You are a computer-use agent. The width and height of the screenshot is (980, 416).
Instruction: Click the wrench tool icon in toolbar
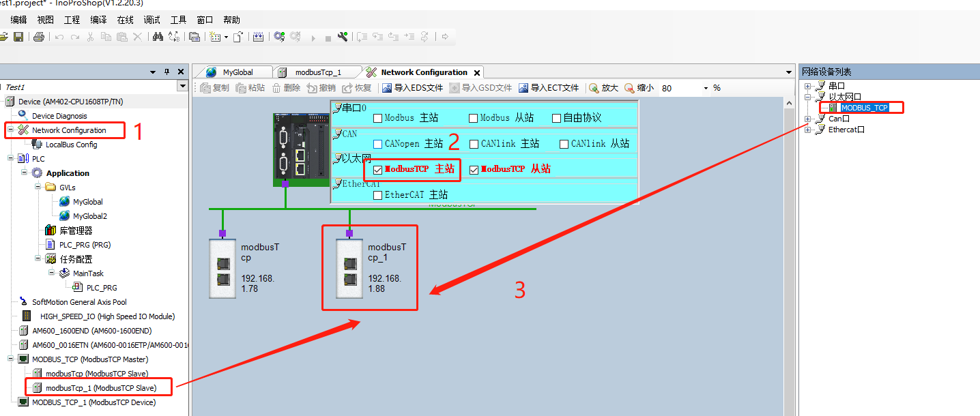[343, 37]
